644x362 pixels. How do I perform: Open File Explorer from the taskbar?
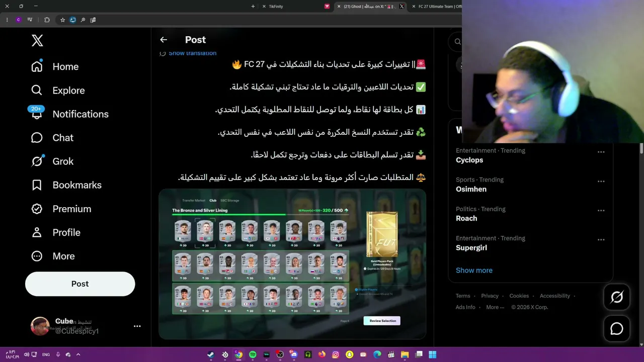tap(405, 354)
